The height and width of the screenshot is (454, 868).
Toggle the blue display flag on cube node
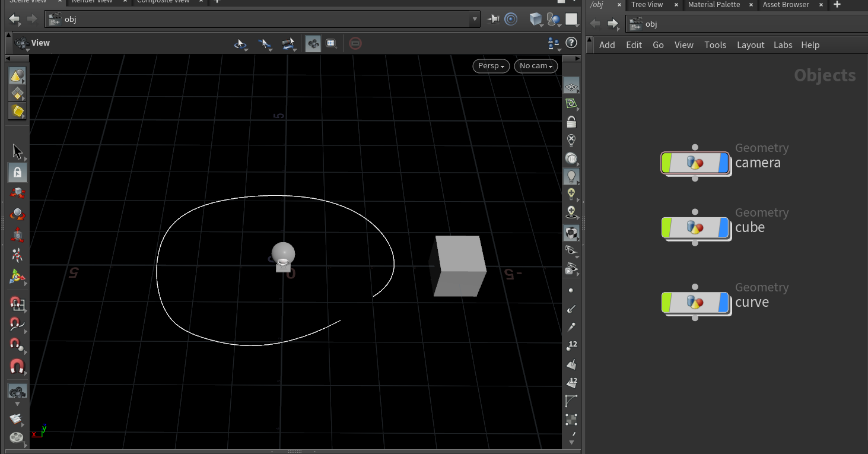tap(723, 228)
